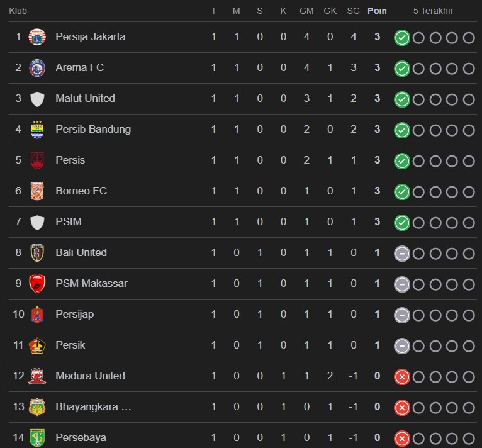Click the Madura United club logo
Viewport: 482px width, 448px height.
(38, 376)
